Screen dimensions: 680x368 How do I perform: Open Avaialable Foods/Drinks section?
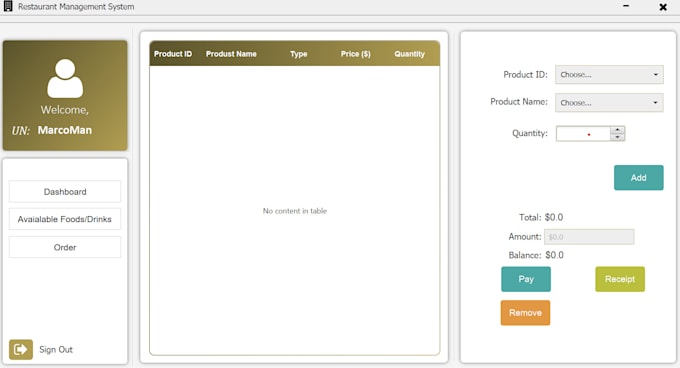(x=65, y=219)
